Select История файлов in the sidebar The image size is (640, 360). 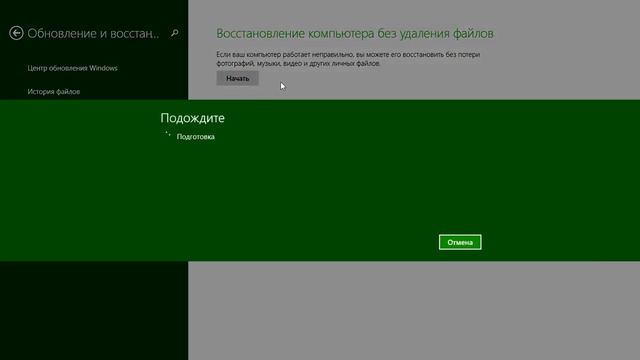[x=53, y=91]
